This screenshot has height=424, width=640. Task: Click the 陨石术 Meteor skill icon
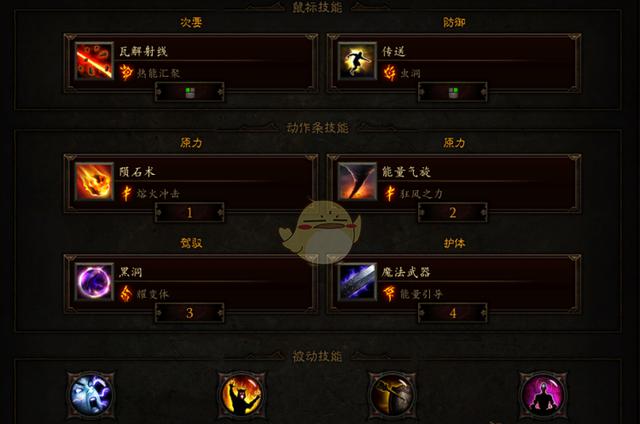tap(94, 182)
